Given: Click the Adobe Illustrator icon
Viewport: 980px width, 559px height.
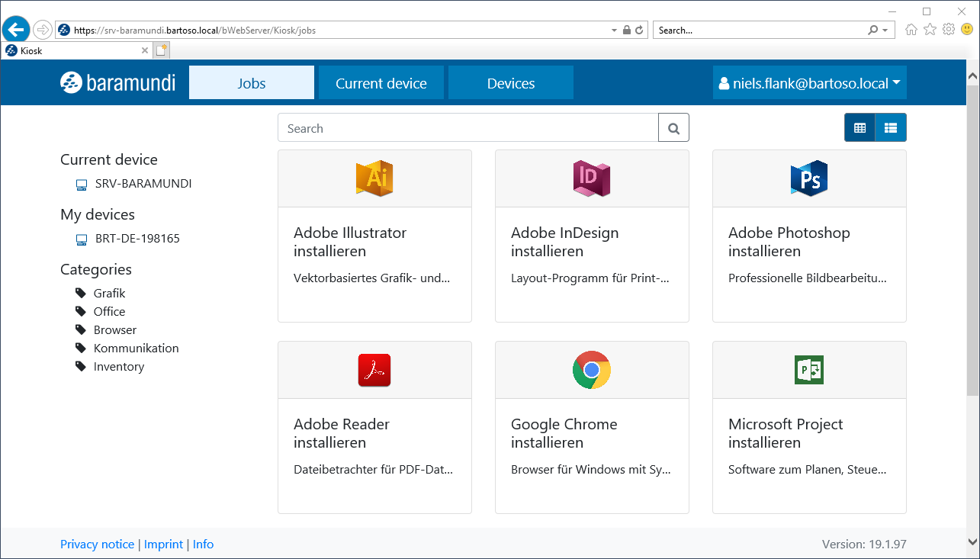Looking at the screenshot, I should point(374,178).
